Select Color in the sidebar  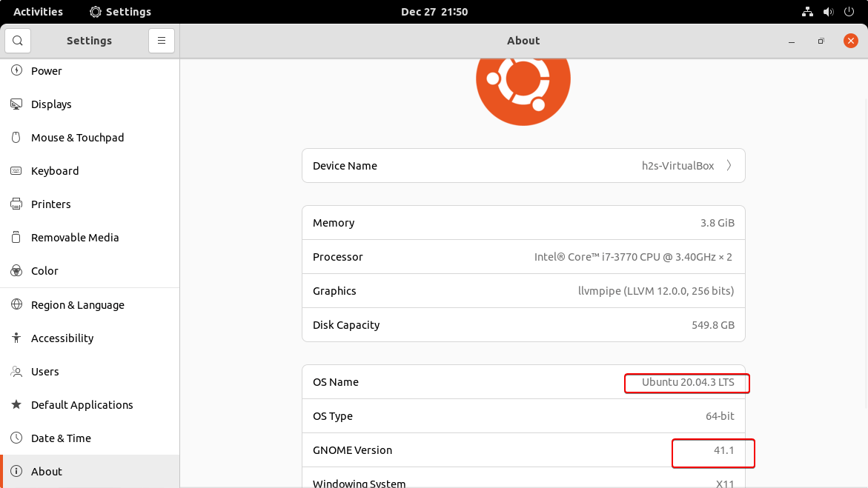click(90, 270)
